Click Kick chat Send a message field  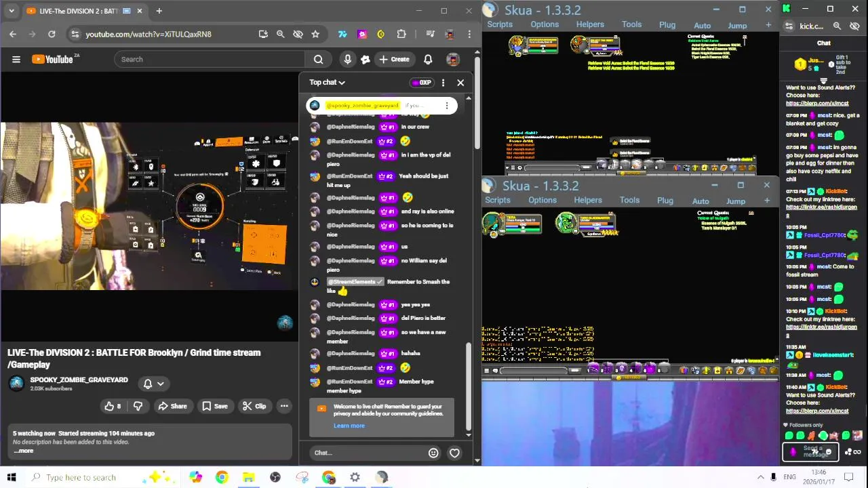[811, 451]
